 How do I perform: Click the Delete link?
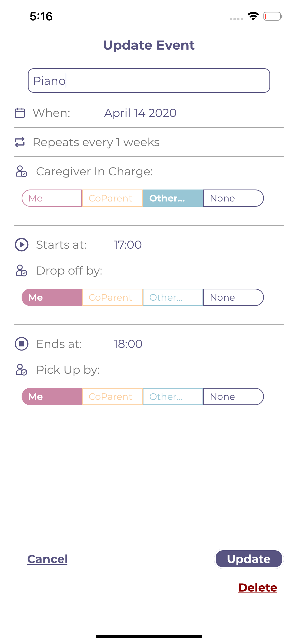(x=258, y=587)
